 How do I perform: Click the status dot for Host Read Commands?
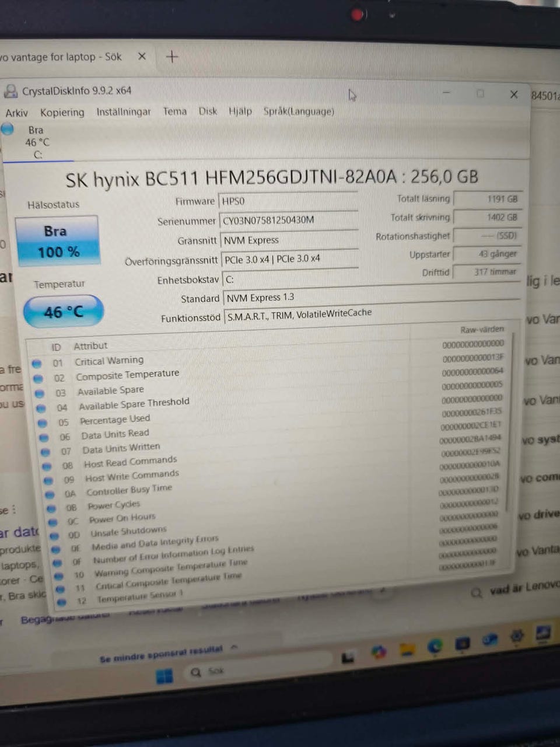click(48, 466)
